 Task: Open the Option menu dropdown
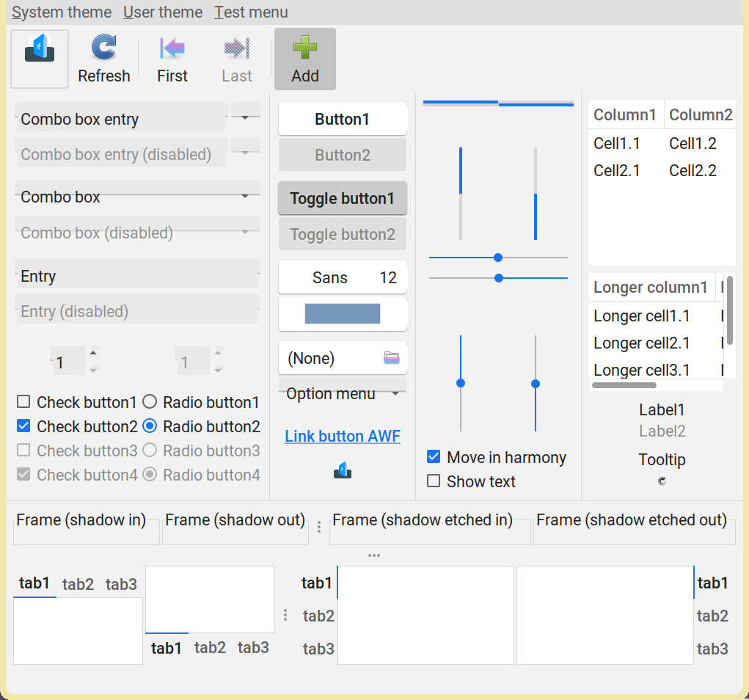click(x=343, y=393)
